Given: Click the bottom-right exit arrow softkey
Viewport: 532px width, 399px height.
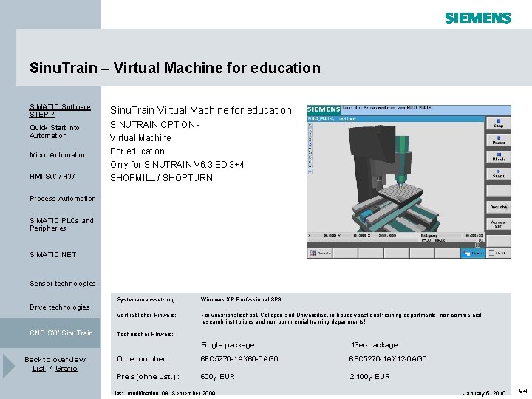Looking at the screenshot, I should click(499, 253).
